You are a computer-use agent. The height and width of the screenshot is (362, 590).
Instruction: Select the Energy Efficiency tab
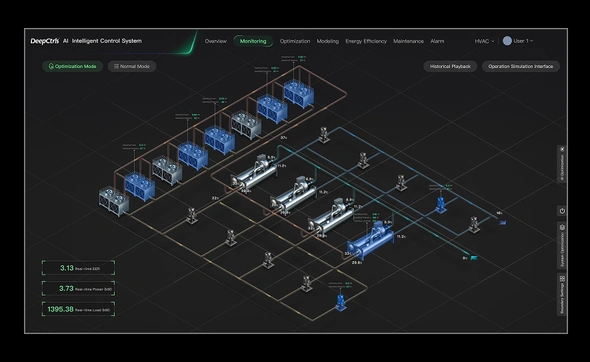tap(366, 41)
